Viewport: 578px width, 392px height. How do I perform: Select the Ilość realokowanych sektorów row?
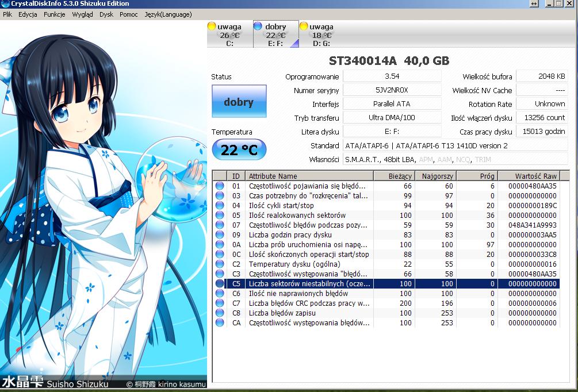(386, 215)
